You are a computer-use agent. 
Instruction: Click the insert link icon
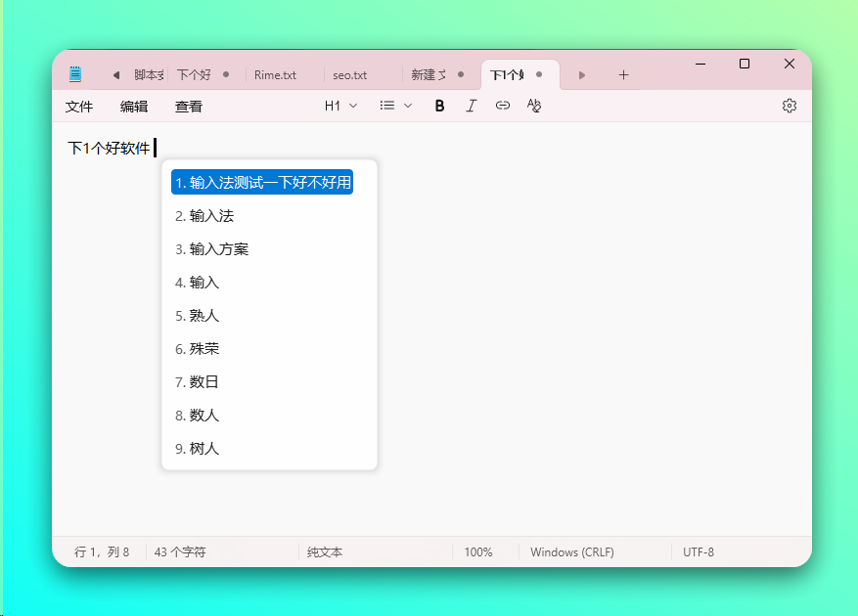coord(502,106)
